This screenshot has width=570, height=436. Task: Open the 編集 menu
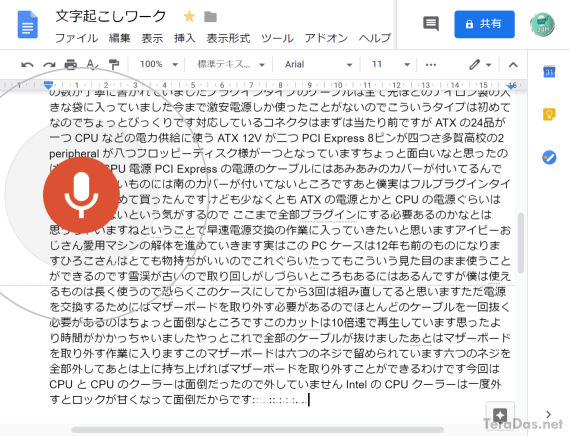[x=120, y=38]
